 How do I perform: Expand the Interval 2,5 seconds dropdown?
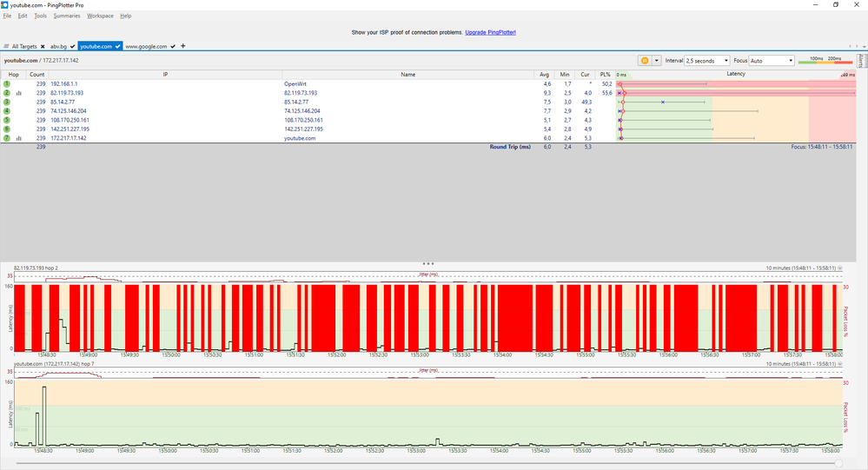pos(707,61)
